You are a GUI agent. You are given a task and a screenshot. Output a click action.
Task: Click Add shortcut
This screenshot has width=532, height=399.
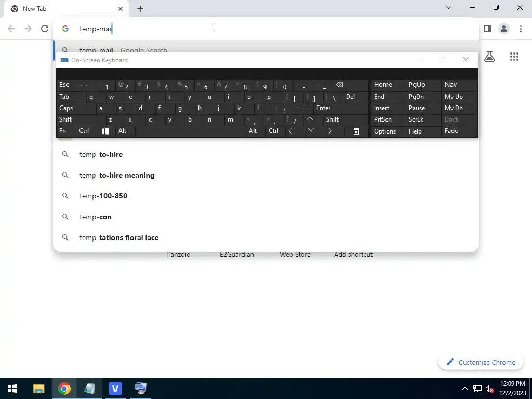pyautogui.click(x=353, y=254)
